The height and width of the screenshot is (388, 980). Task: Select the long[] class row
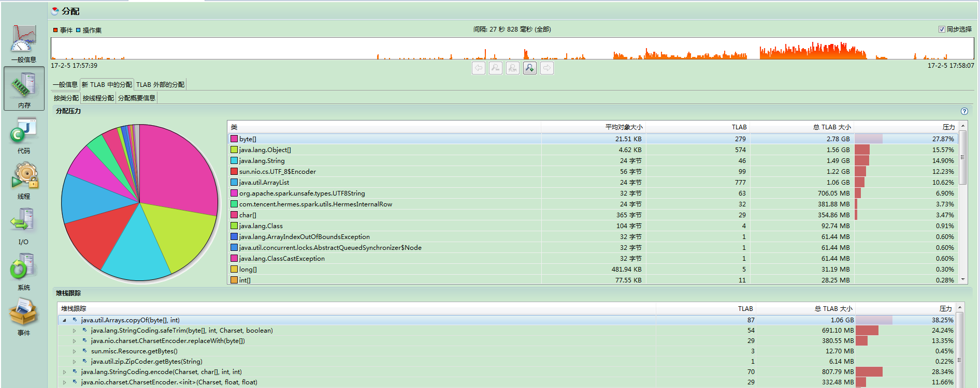click(x=593, y=270)
